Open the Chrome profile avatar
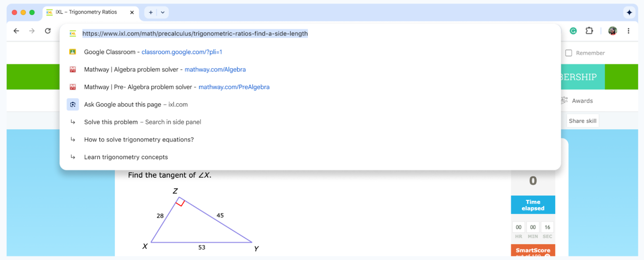The image size is (644, 260). pos(613,31)
